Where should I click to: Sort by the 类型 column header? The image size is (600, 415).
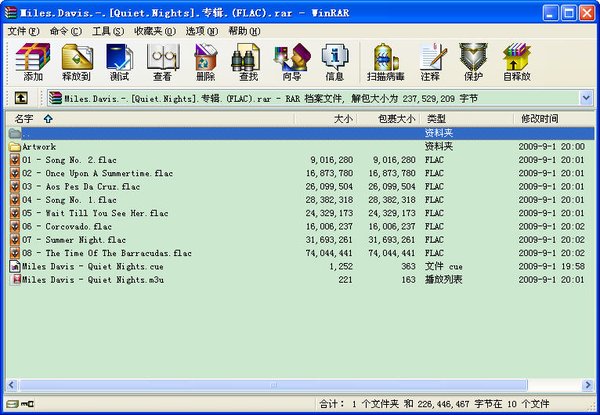pyautogui.click(x=467, y=119)
